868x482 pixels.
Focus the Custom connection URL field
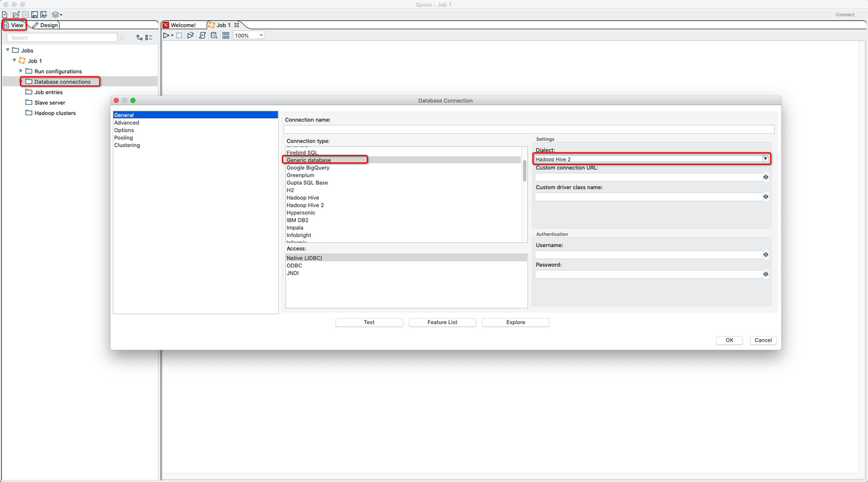coord(649,177)
